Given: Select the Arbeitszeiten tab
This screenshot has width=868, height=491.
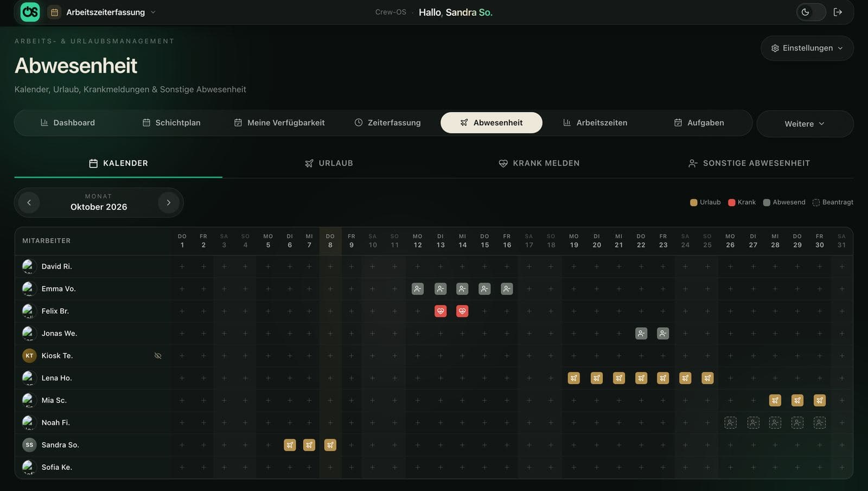Looking at the screenshot, I should pyautogui.click(x=595, y=123).
